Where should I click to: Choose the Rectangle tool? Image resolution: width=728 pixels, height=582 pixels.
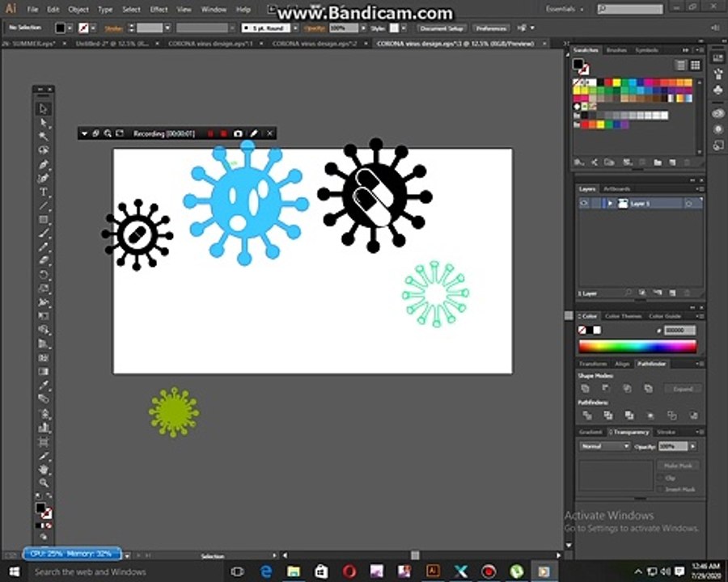(43, 220)
